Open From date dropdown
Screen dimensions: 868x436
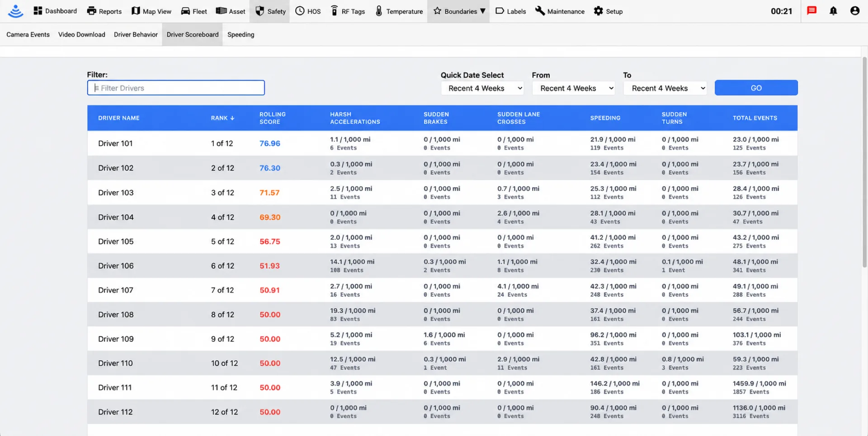[x=574, y=88]
